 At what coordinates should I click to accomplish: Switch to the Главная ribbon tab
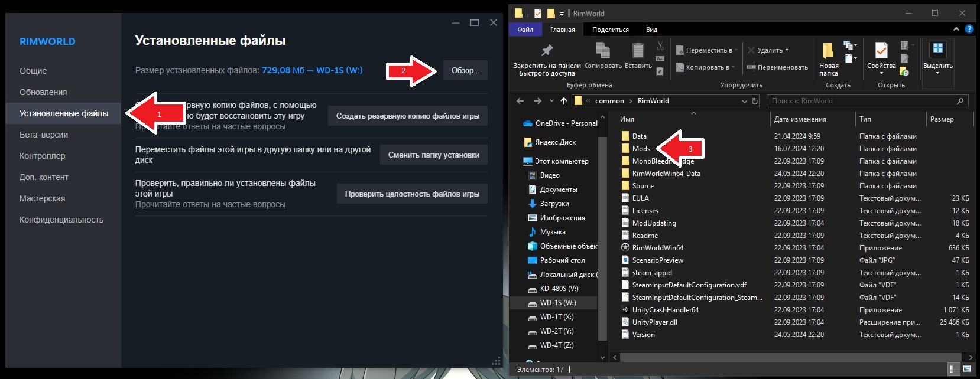click(563, 30)
